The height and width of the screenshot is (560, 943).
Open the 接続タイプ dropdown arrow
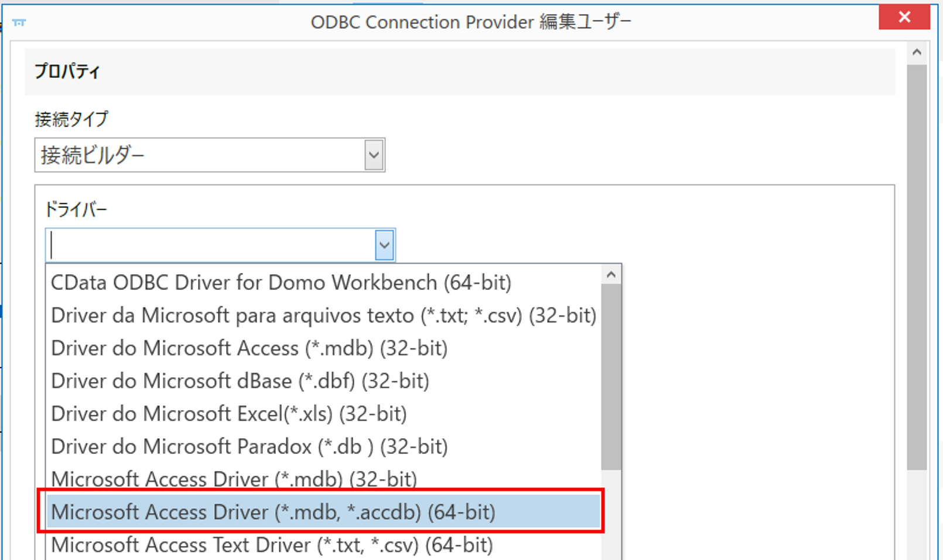pos(374,155)
